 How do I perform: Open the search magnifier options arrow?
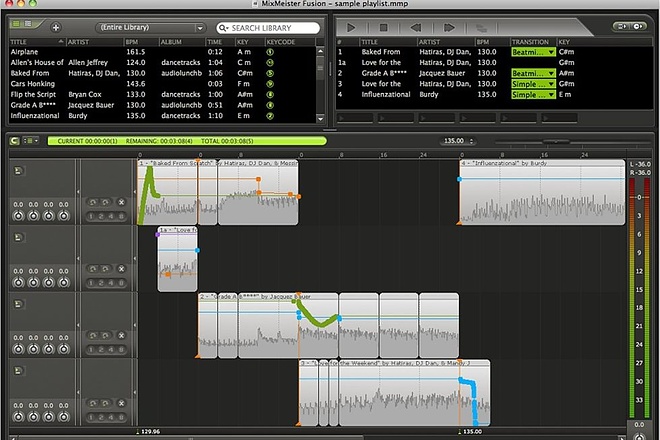click(224, 28)
